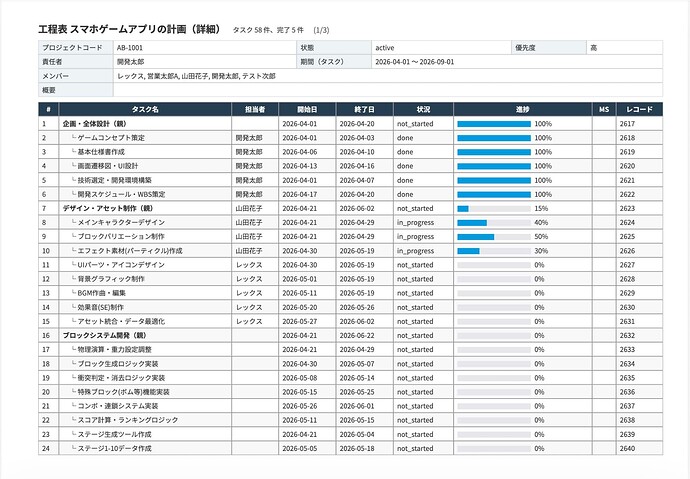Click the status value active
Screen dimensions: 690x479
[385, 48]
